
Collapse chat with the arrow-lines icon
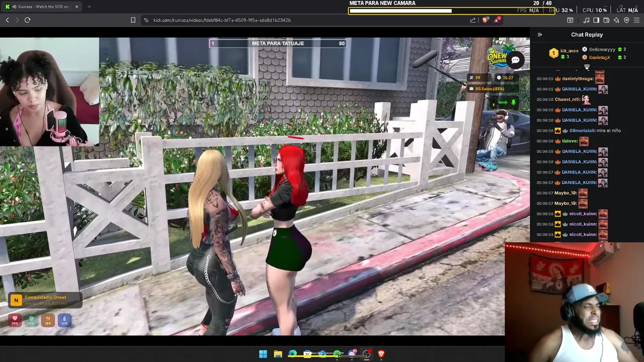(x=540, y=35)
